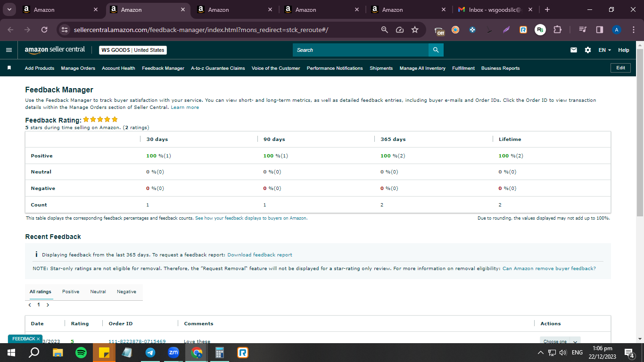Click the Edit button for navigation shortcuts
644x362 pixels.
coord(620,68)
